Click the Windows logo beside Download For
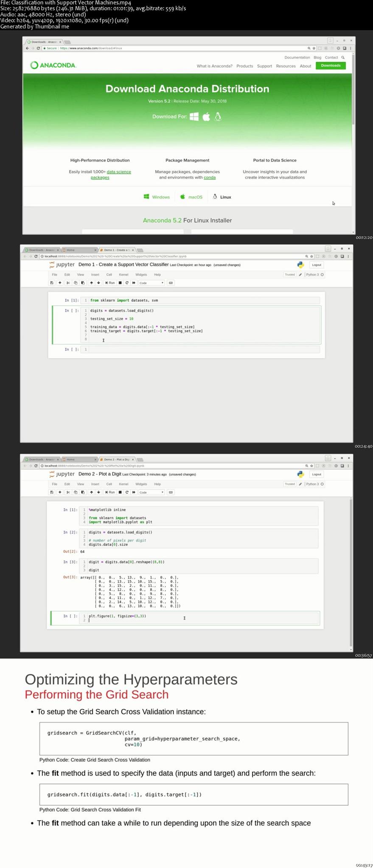 (x=194, y=117)
